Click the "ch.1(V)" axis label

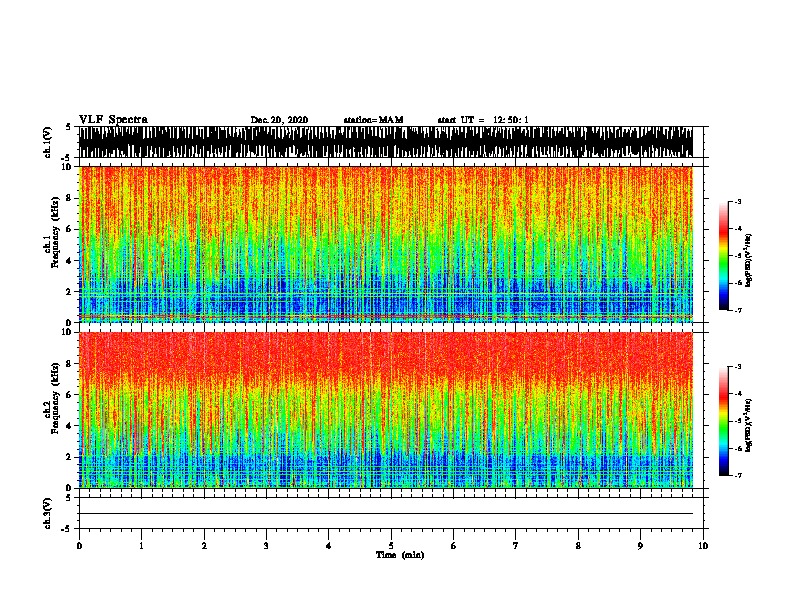48,142
